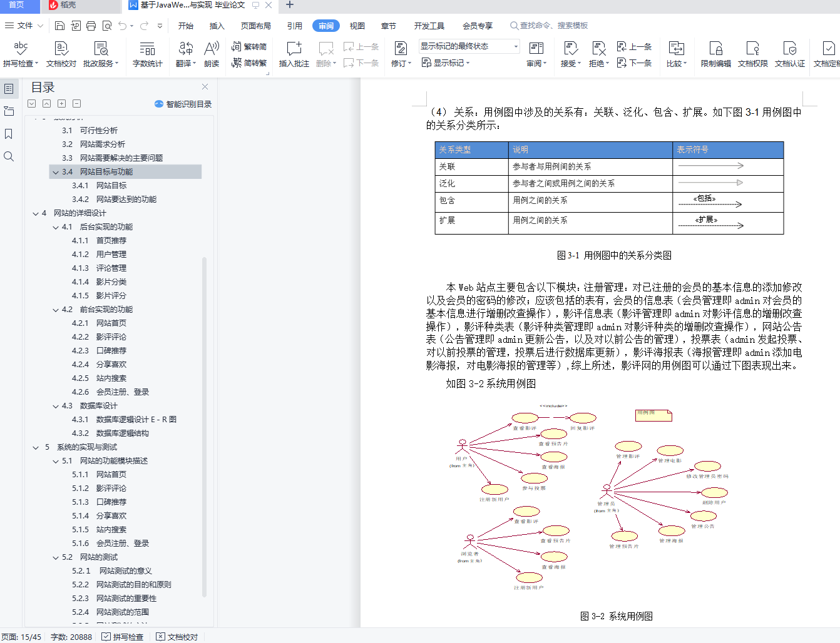
Task: Click the chapter navigation icon in left sidebar
Action: pos(9,111)
